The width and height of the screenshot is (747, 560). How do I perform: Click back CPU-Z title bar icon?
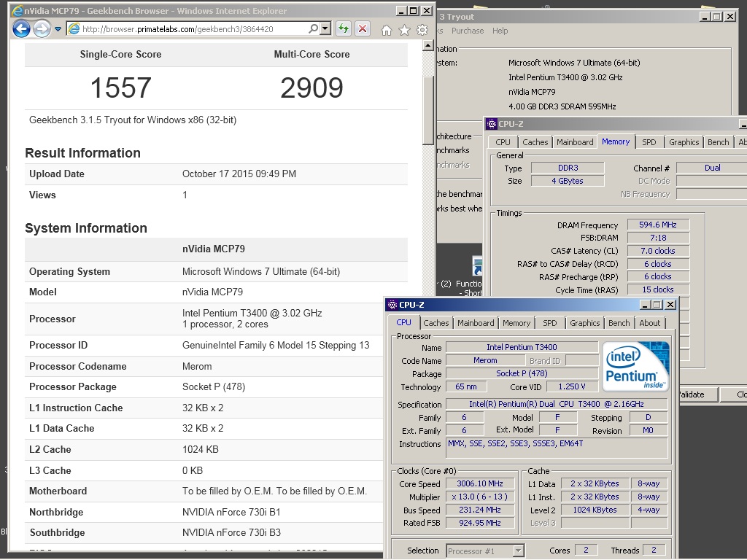click(491, 124)
